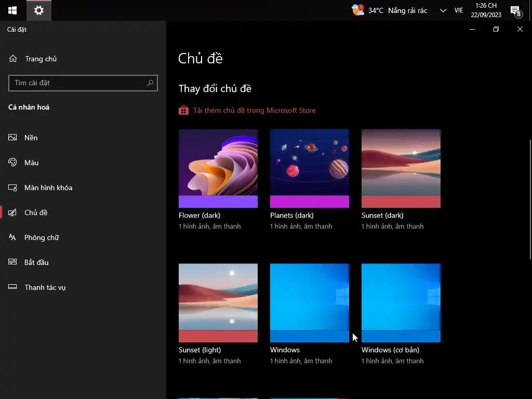This screenshot has height=399, width=532.
Task: Open the Windows Start menu
Action: 12,10
